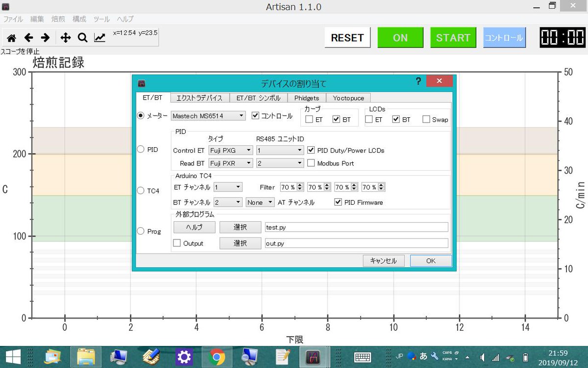The width and height of the screenshot is (588, 368).
Task: Toggle the Swap checkbox
Action: (x=426, y=119)
